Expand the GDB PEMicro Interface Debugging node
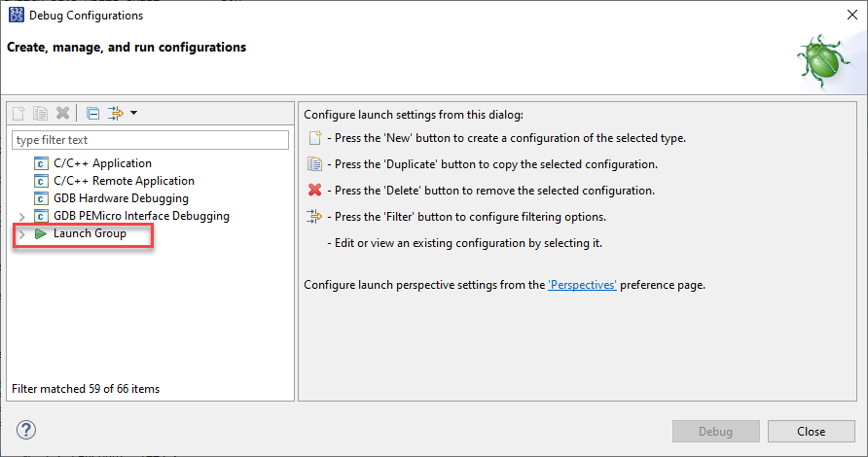 point(21,216)
